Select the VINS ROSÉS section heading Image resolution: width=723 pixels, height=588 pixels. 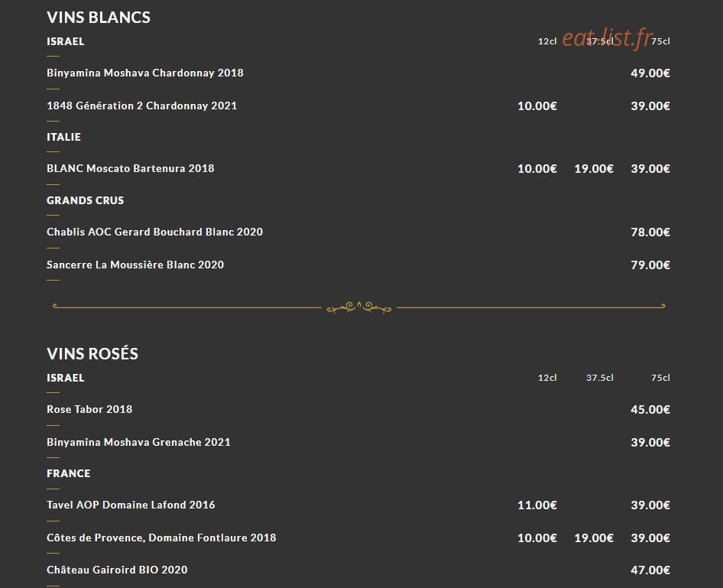(92, 354)
